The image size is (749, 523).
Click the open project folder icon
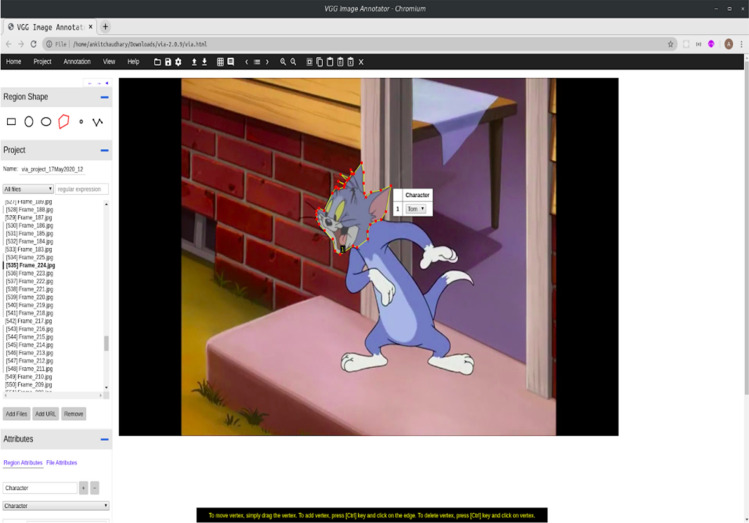coord(157,62)
